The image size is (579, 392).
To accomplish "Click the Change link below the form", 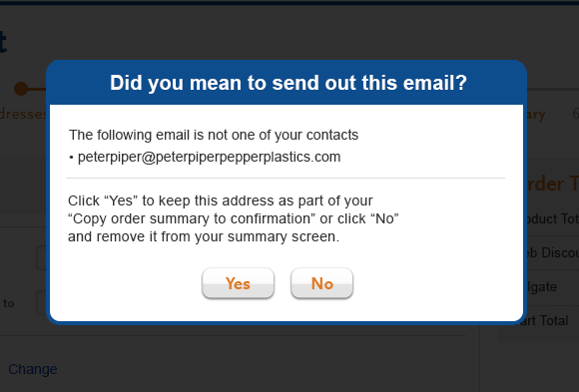I will click(x=33, y=369).
